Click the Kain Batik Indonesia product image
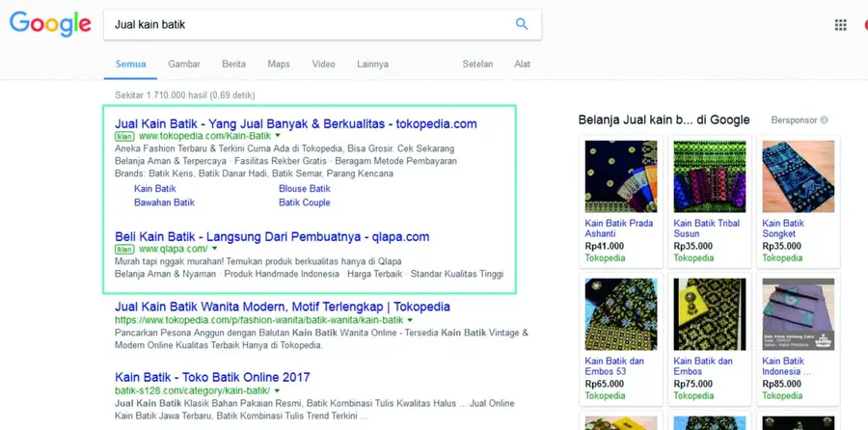Screen dimensions: 868x430 pyautogui.click(x=799, y=313)
